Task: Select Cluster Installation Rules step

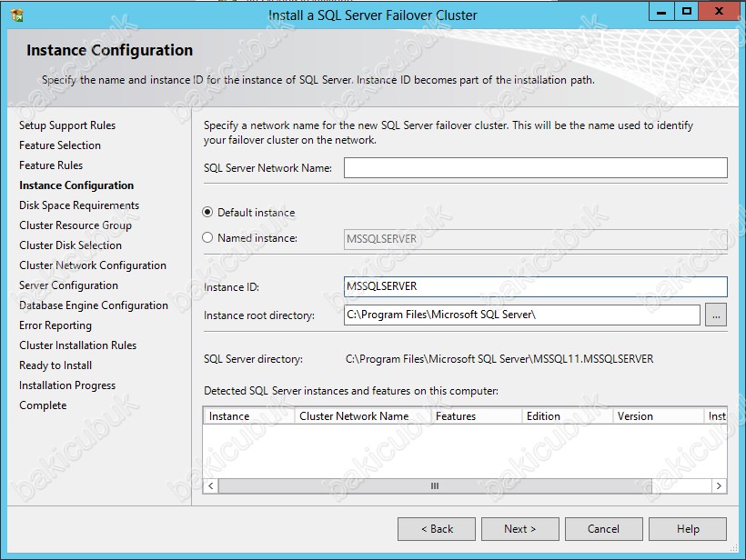Action: pyautogui.click(x=77, y=345)
